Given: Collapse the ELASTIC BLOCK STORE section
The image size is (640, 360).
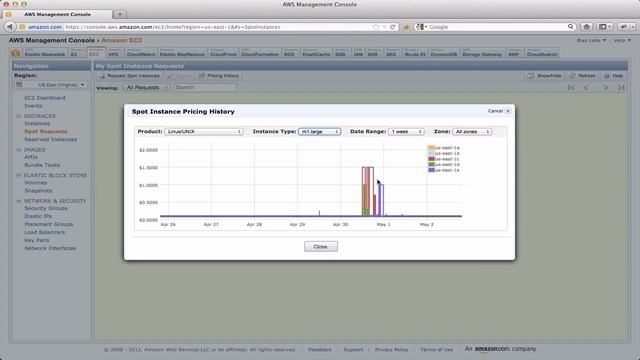Looking at the screenshot, I should click(18, 176).
